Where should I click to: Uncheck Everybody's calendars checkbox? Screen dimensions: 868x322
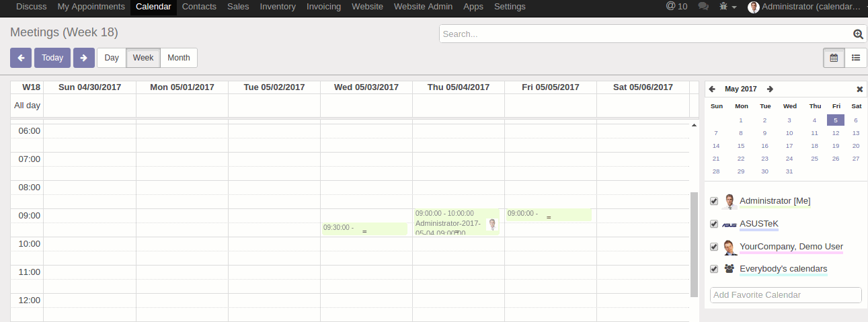(x=714, y=269)
